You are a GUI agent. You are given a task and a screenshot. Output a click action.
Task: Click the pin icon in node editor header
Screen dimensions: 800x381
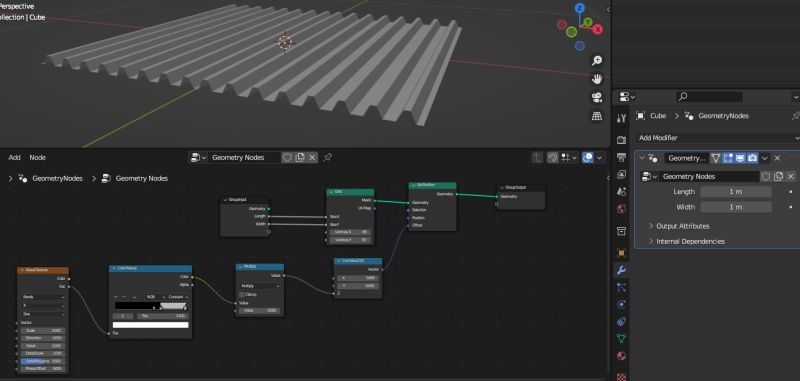click(x=328, y=158)
